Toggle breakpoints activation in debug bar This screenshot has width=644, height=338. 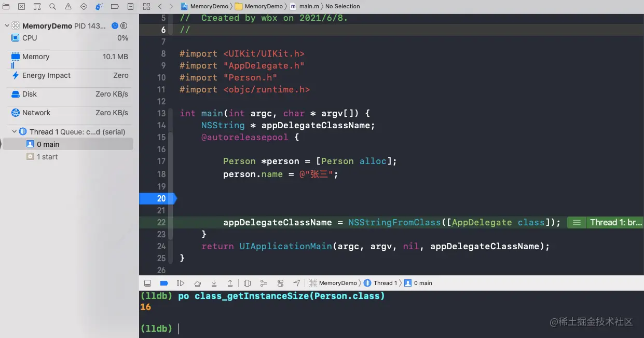point(164,283)
